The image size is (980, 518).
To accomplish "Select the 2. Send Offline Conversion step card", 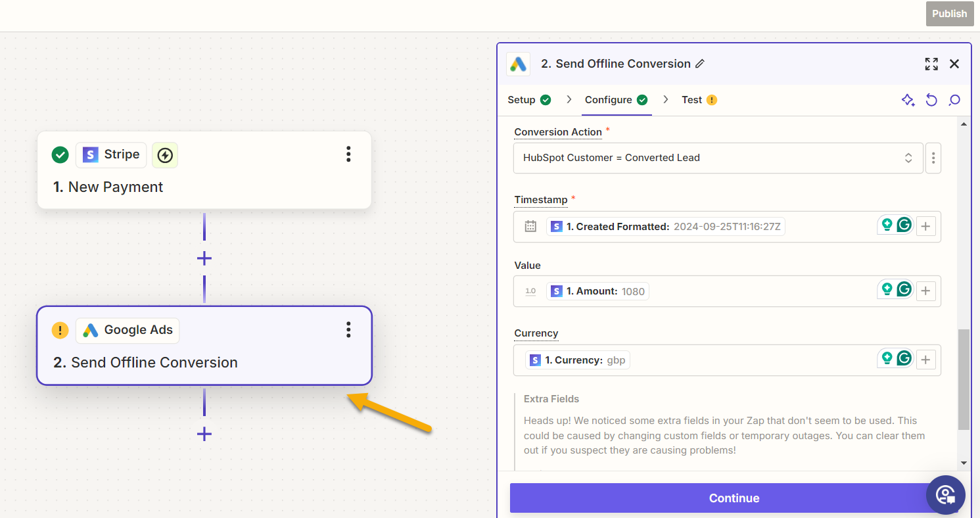I will [204, 346].
